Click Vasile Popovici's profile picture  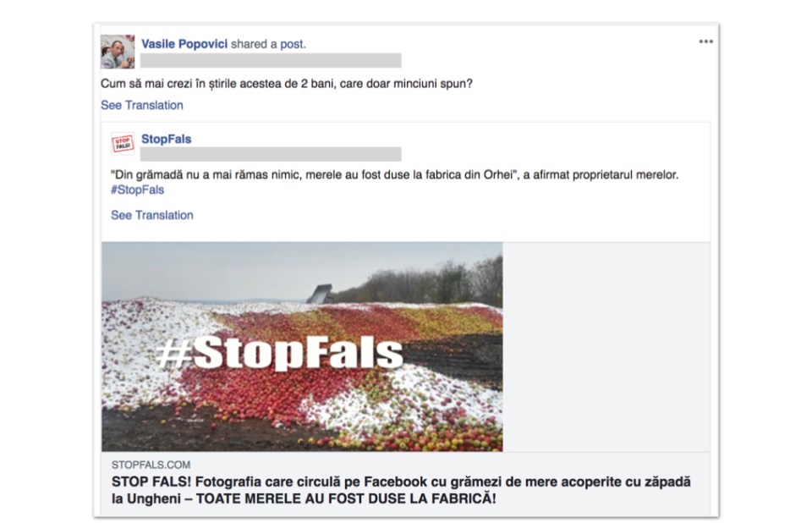click(x=118, y=52)
